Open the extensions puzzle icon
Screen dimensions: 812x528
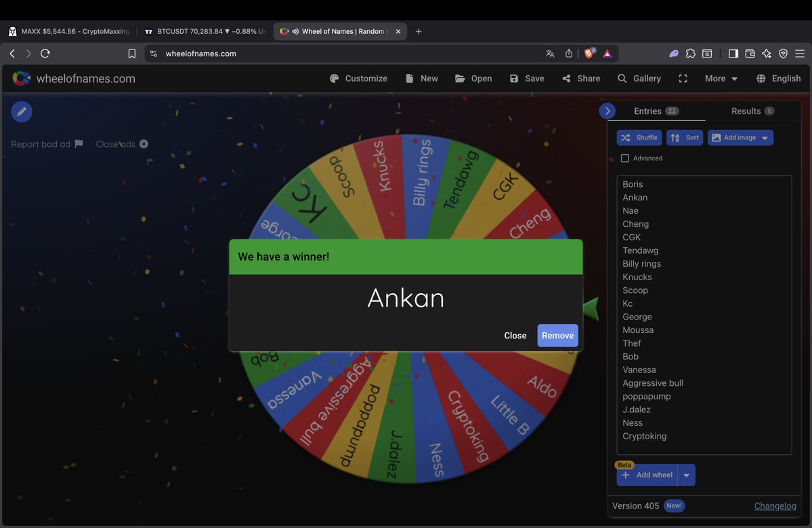tap(690, 53)
